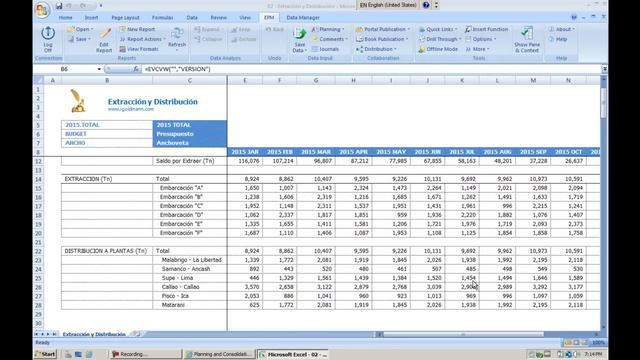Click the Exclude icon
Viewport: 640px width, 360px height.
click(234, 39)
